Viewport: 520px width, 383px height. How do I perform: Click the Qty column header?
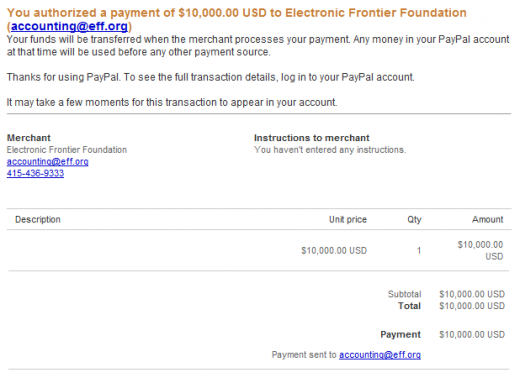click(414, 219)
